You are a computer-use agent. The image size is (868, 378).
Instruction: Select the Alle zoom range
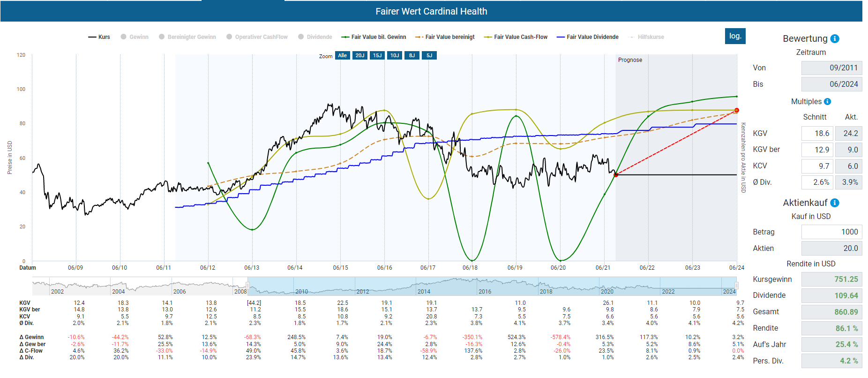pos(343,56)
